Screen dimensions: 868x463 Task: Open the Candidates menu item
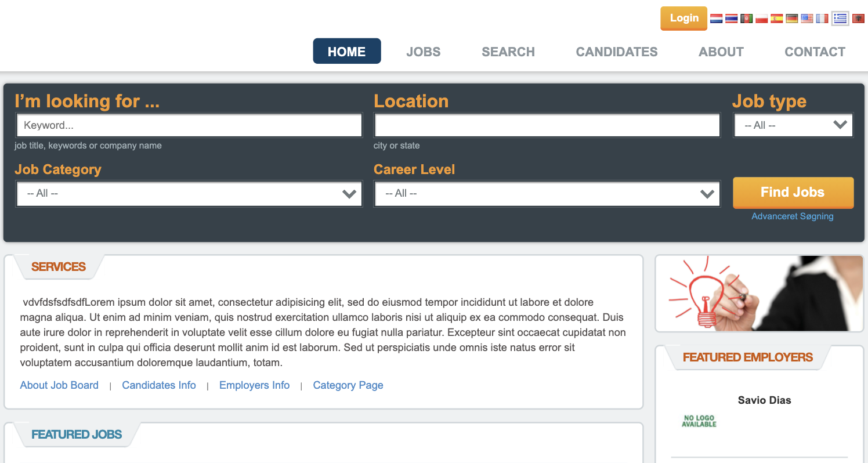[617, 52]
